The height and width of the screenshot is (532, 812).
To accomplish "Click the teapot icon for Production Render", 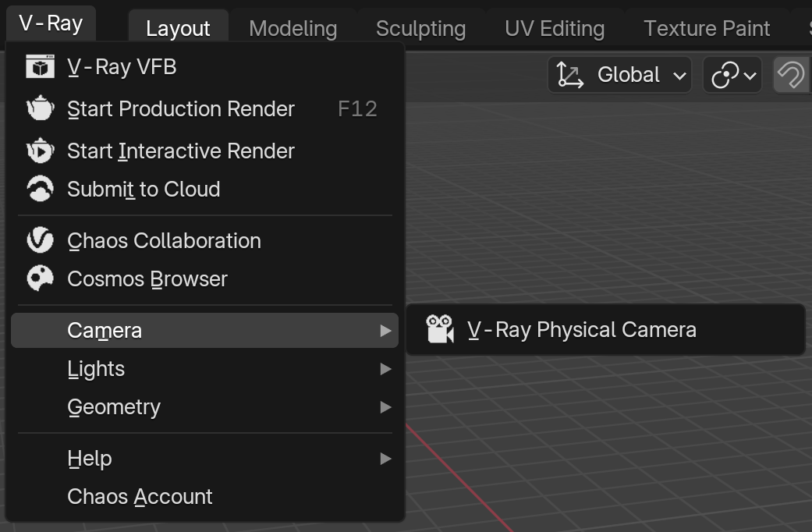I will tap(40, 108).
